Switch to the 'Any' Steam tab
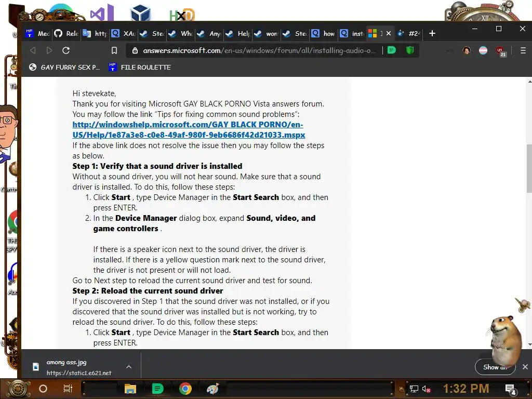This screenshot has height=399, width=532. click(209, 33)
